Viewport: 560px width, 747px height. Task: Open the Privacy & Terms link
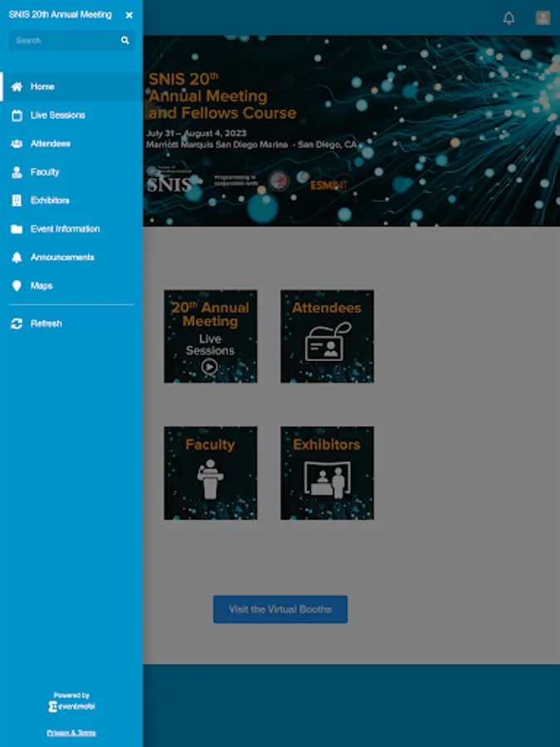tap(71, 733)
